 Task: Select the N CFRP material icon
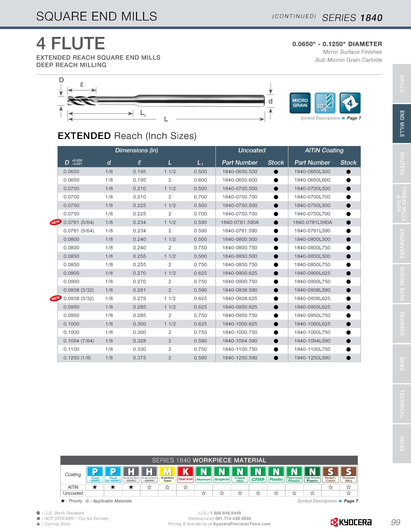point(258,474)
